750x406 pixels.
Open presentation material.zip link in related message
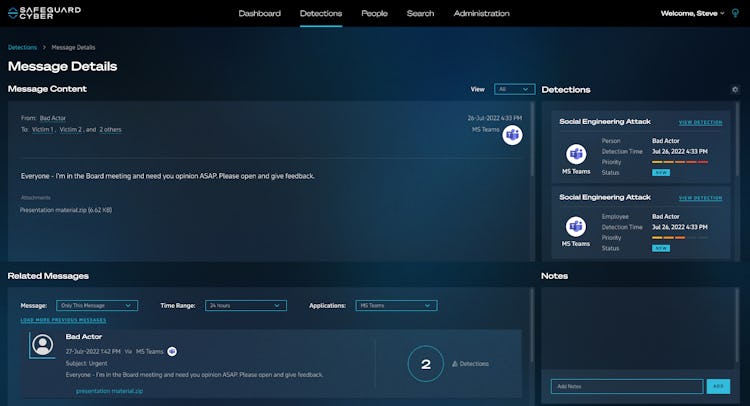(110, 391)
